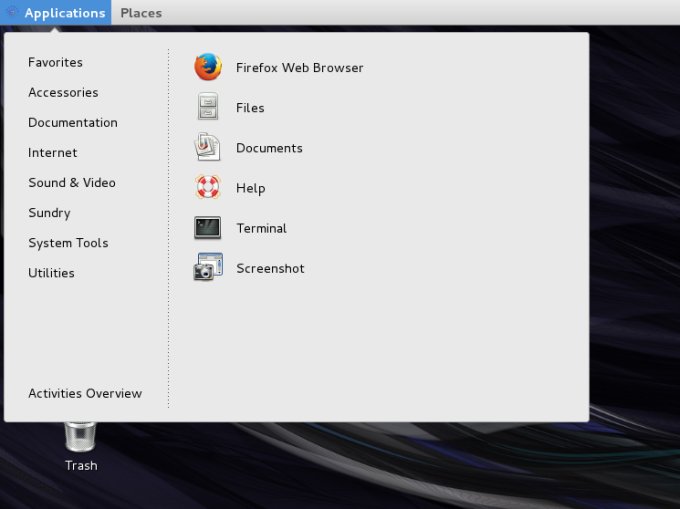Select the Favorites category
The height and width of the screenshot is (509, 680).
click(x=55, y=62)
